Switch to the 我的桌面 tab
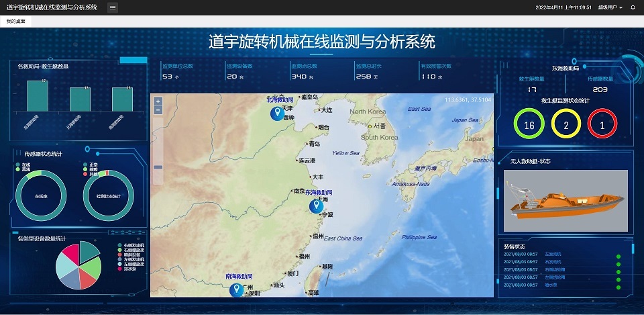 (x=16, y=21)
